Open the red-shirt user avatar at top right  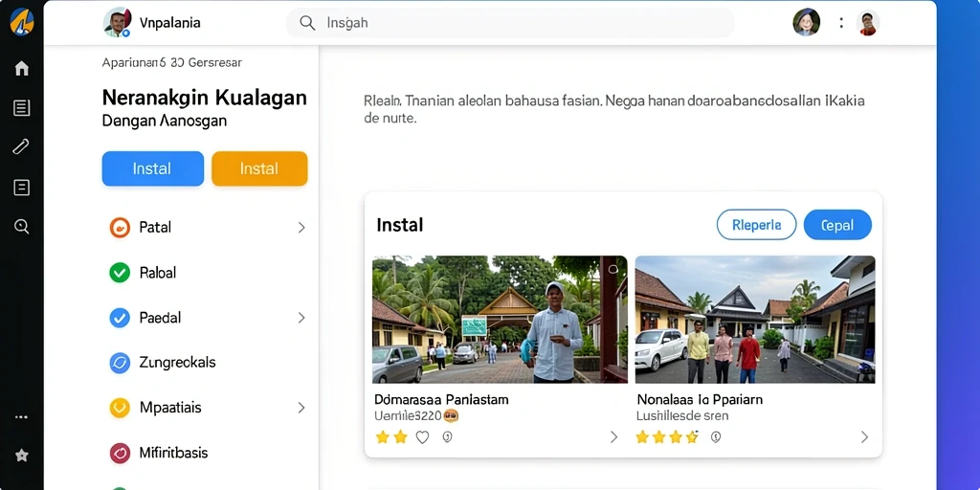pyautogui.click(x=867, y=23)
